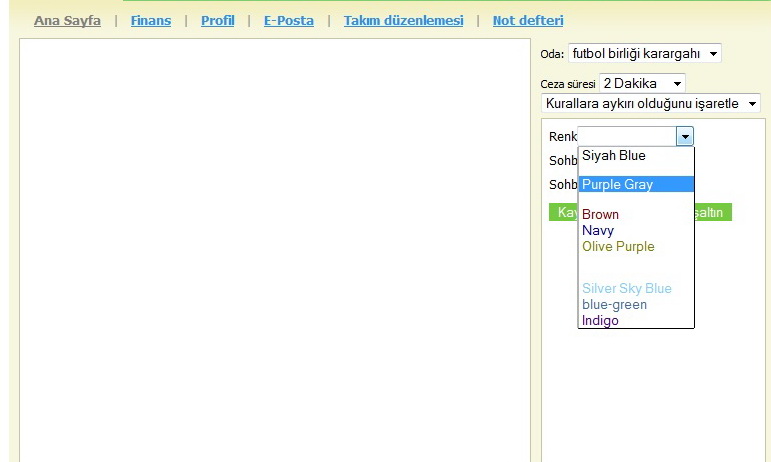This screenshot has height=462, width=771.
Task: Pick Brown from the color list
Action: click(600, 214)
